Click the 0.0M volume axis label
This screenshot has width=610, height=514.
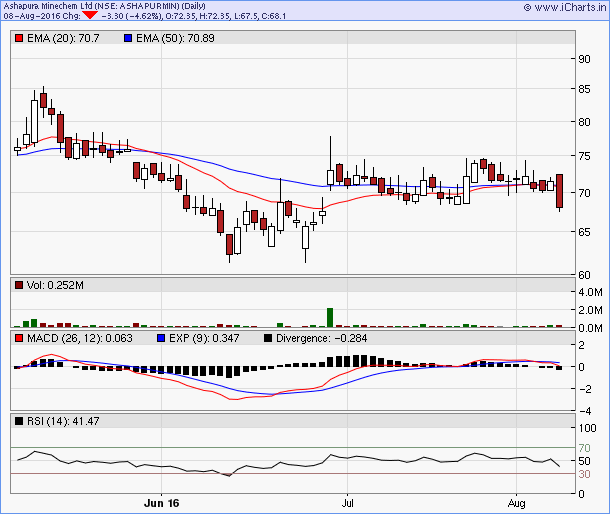pos(590,328)
